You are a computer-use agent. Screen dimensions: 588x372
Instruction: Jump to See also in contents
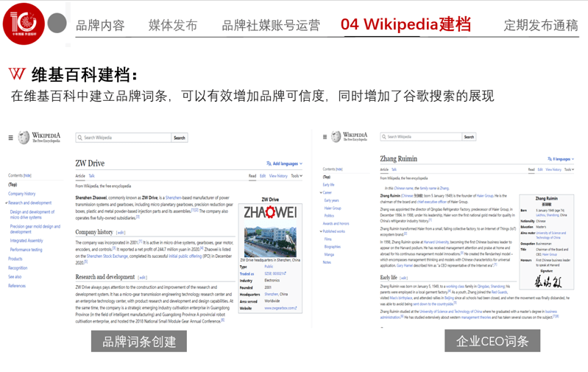point(15,277)
